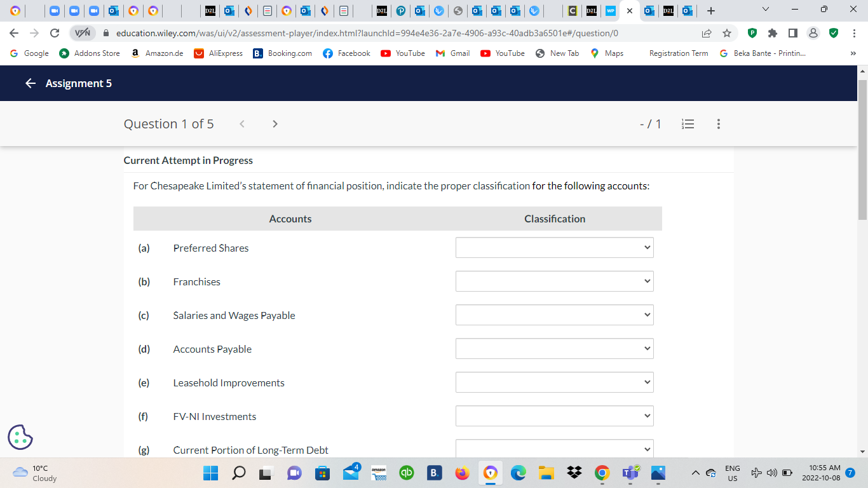868x488 pixels.
Task: Open the browser's three-dot menu
Action: [855, 33]
